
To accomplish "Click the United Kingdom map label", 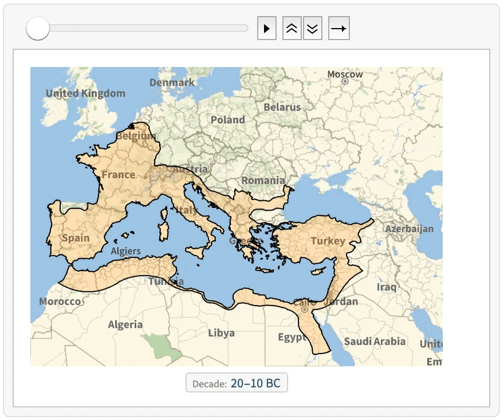I will point(85,93).
